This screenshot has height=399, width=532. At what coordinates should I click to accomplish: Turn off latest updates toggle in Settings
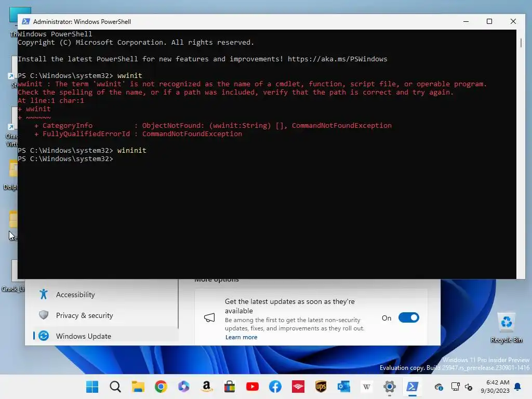pyautogui.click(x=408, y=318)
